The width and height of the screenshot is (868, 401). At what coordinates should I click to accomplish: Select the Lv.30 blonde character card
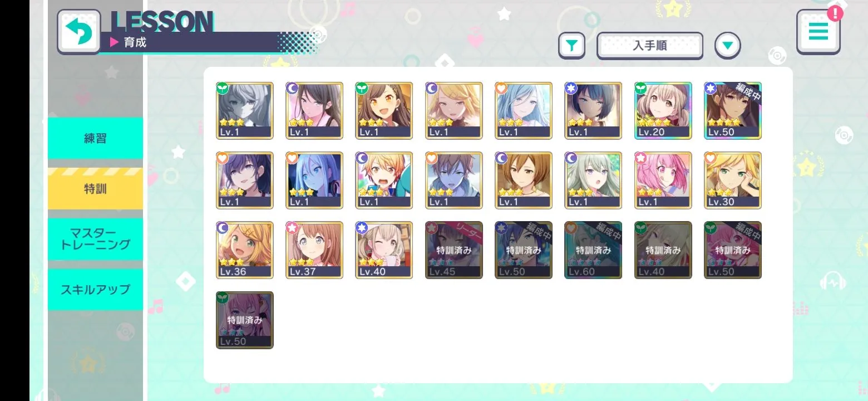pyautogui.click(x=732, y=180)
